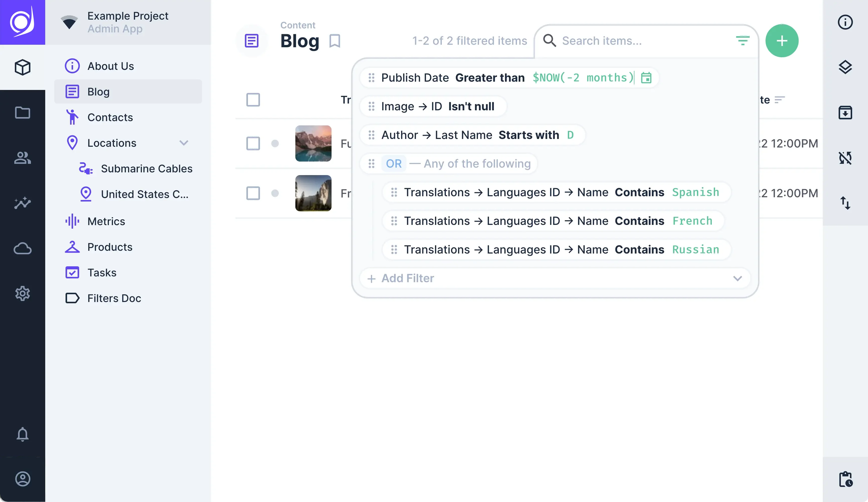
Task: Click the calendar icon beside Publish Date
Action: coord(646,78)
